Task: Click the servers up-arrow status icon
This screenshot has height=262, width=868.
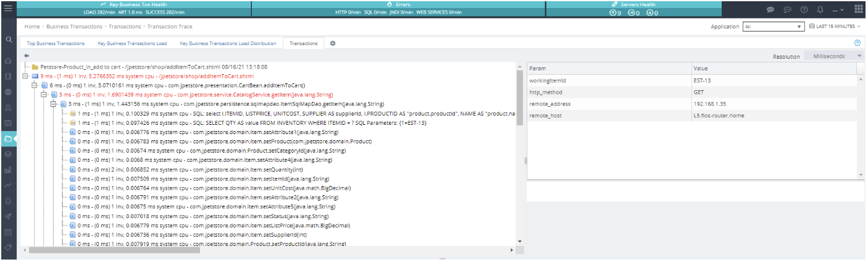Action: click(612, 12)
